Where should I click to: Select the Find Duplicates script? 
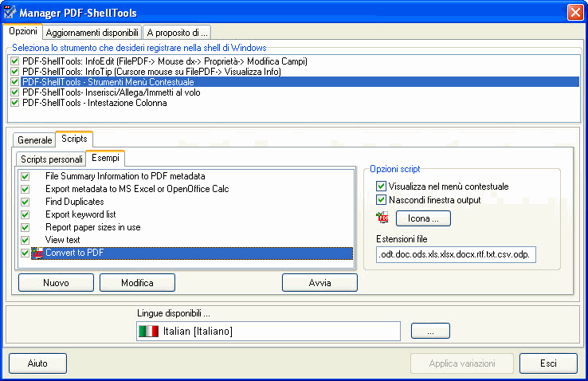coord(75,202)
